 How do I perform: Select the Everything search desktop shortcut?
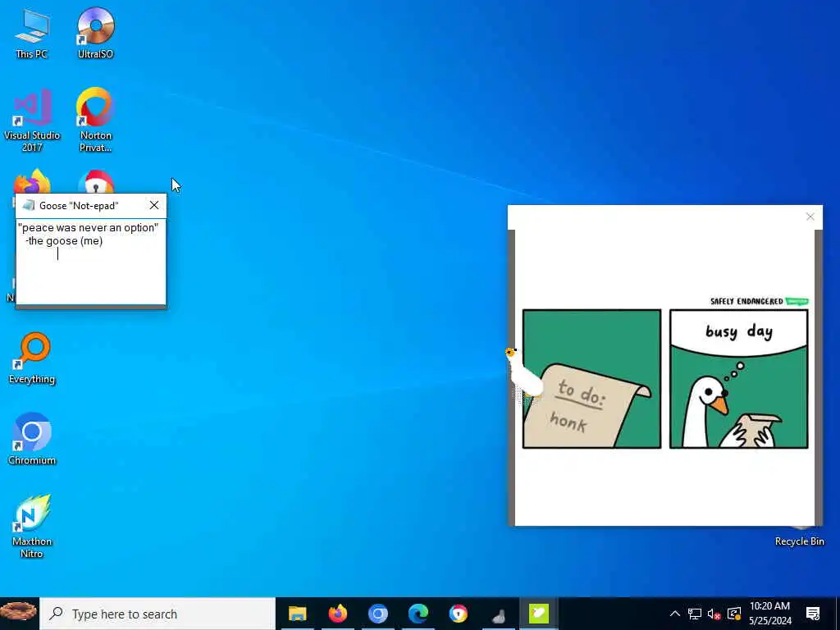coord(32,358)
